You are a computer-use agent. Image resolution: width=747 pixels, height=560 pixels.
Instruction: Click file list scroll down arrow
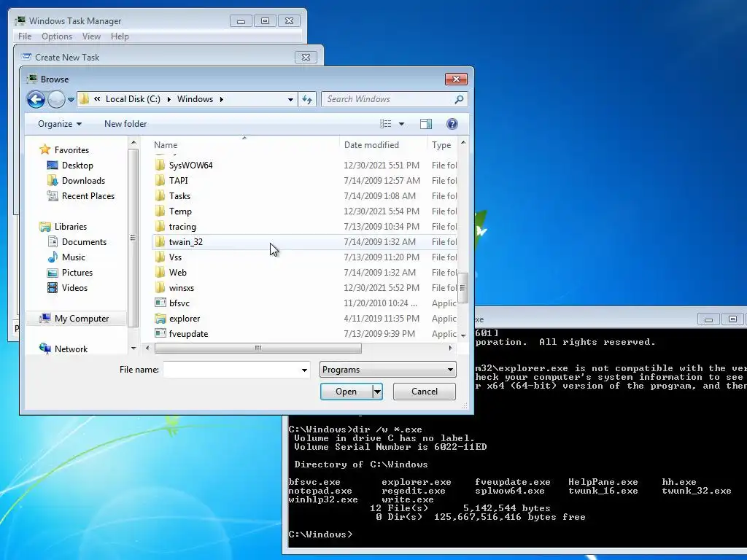[463, 335]
